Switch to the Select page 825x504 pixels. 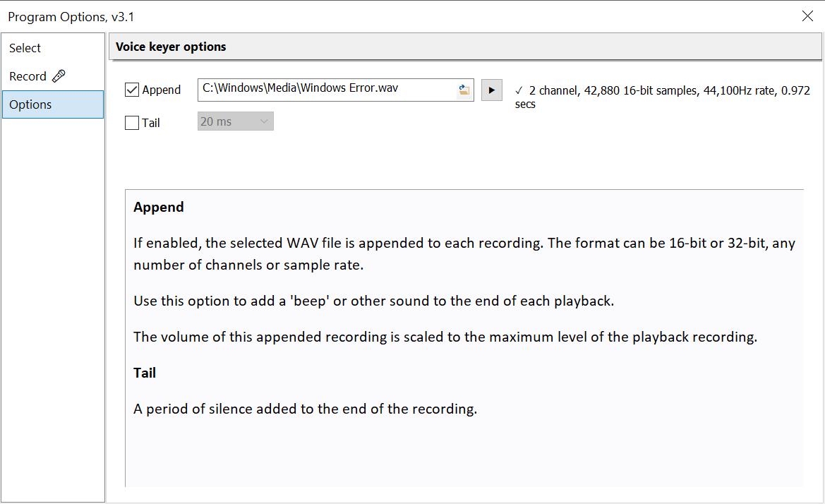tap(25, 48)
